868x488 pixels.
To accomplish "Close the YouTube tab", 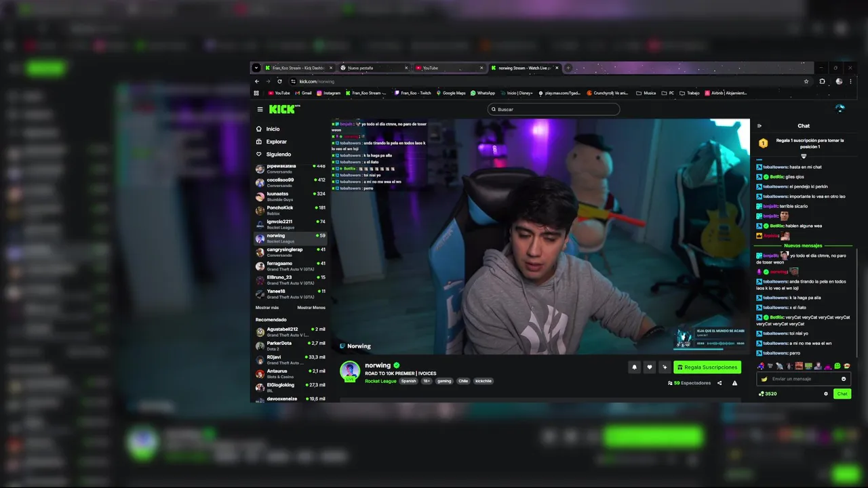I will pos(481,68).
